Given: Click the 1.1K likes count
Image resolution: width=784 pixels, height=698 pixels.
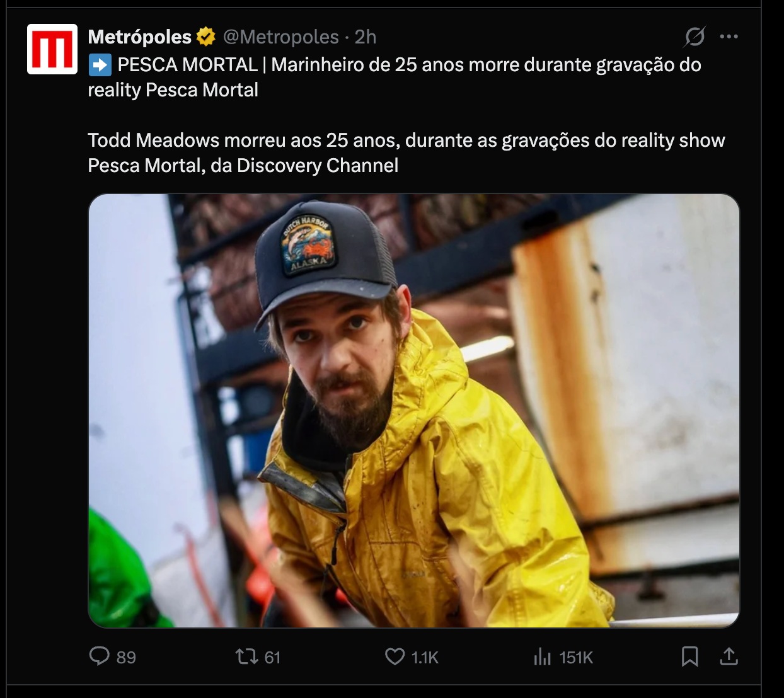Looking at the screenshot, I should point(425,658).
